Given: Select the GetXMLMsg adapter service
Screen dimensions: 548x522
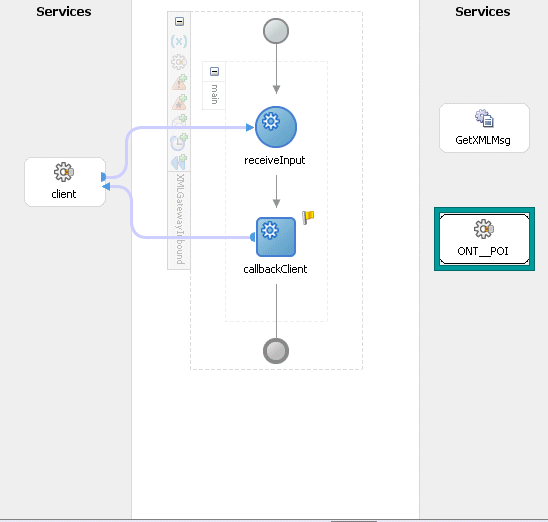Looking at the screenshot, I should (484, 128).
